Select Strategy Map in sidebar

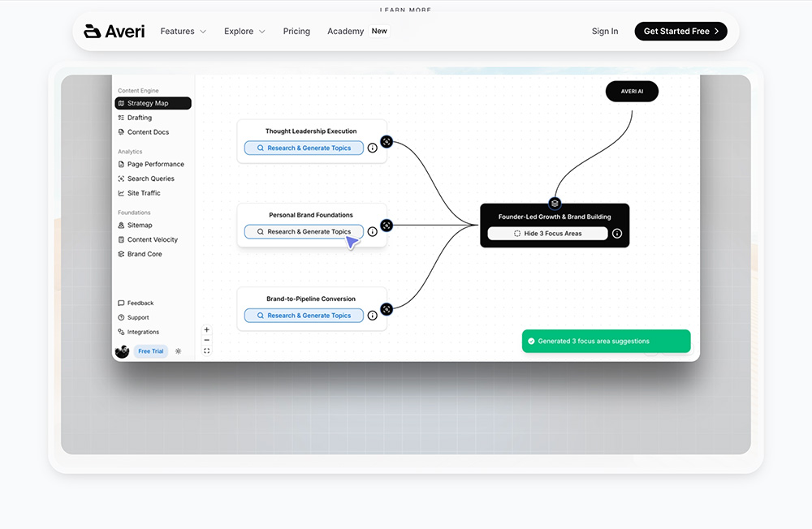pos(153,103)
